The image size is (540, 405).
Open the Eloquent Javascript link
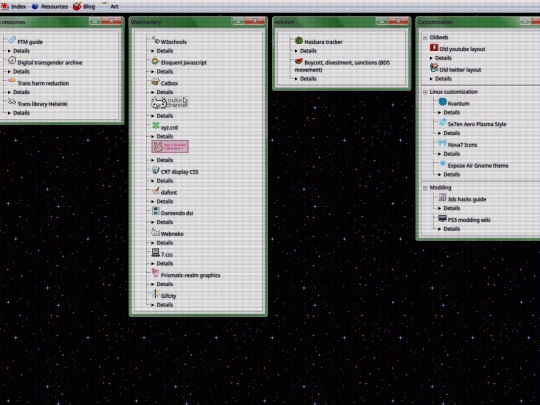[x=184, y=63]
